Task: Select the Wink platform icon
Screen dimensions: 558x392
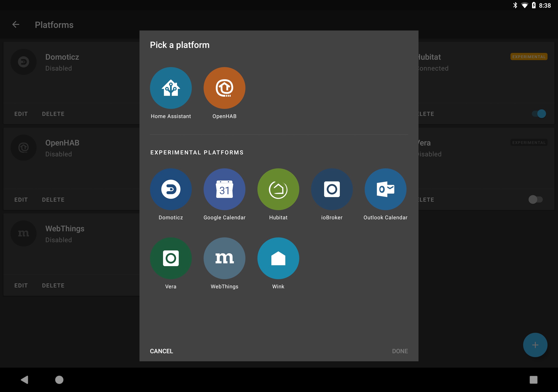Action: point(278,258)
